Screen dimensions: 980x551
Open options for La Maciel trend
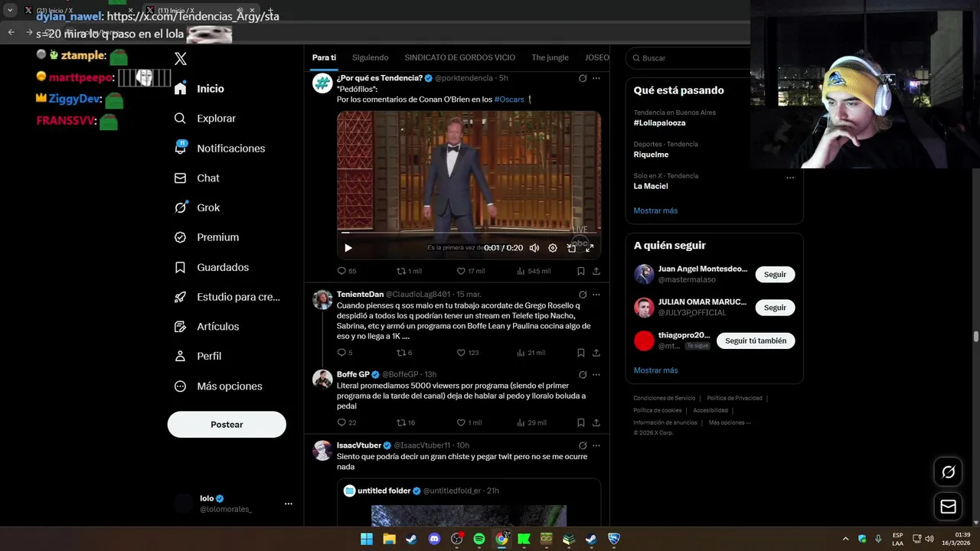coord(790,178)
